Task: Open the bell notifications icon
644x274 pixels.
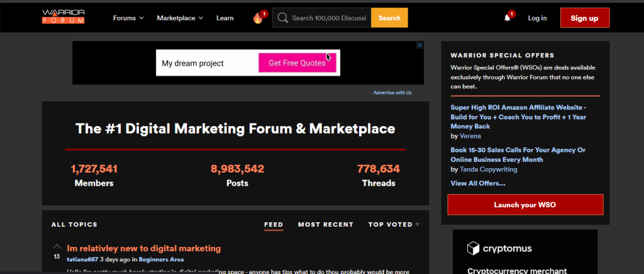Action: 508,18
